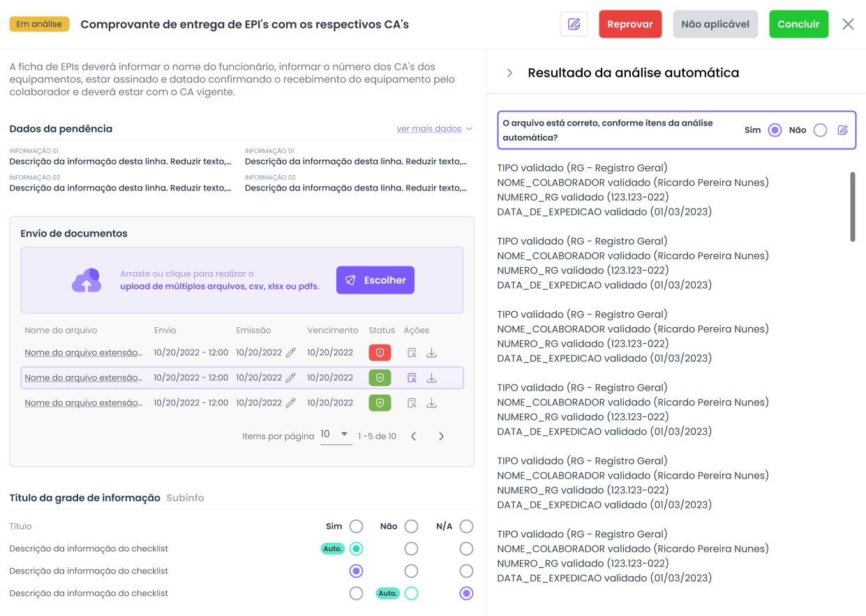
Task: Click the Concluir button
Action: coord(798,24)
